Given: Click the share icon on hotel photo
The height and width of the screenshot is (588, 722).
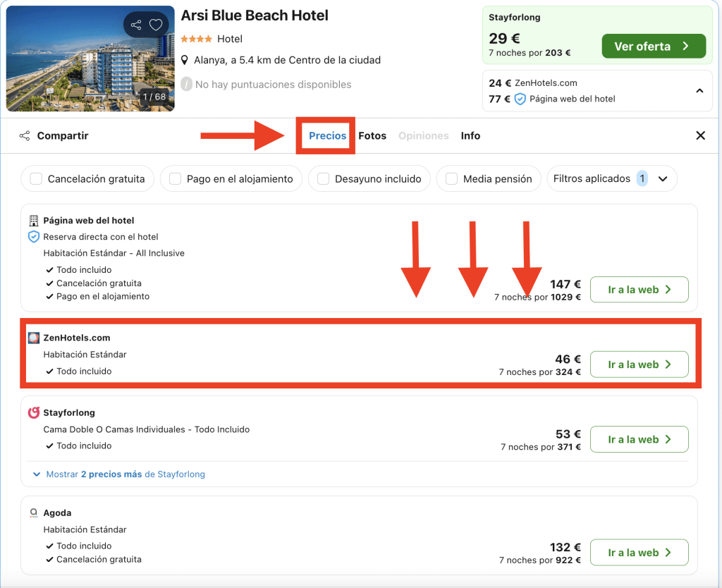Looking at the screenshot, I should [136, 25].
